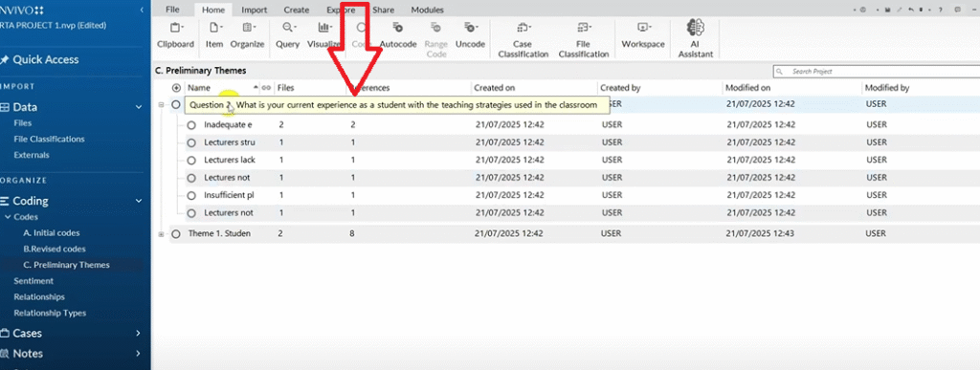Expand the Theme 1. Studen node

point(161,234)
